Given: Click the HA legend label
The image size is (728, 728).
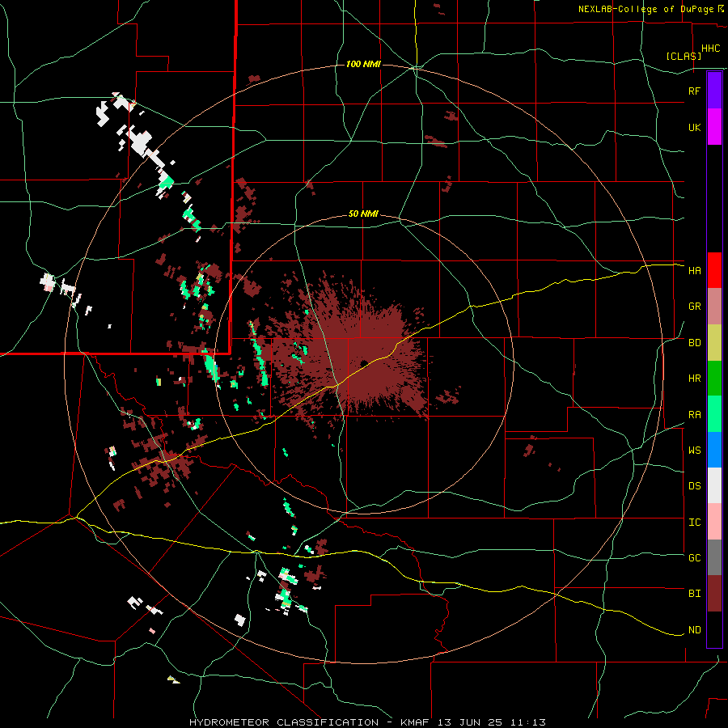Looking at the screenshot, I should click(x=694, y=271).
